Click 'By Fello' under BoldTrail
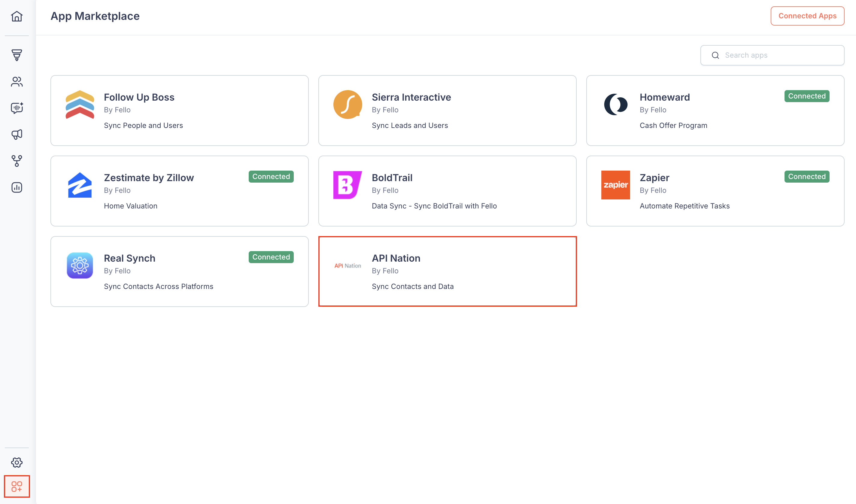 385,190
